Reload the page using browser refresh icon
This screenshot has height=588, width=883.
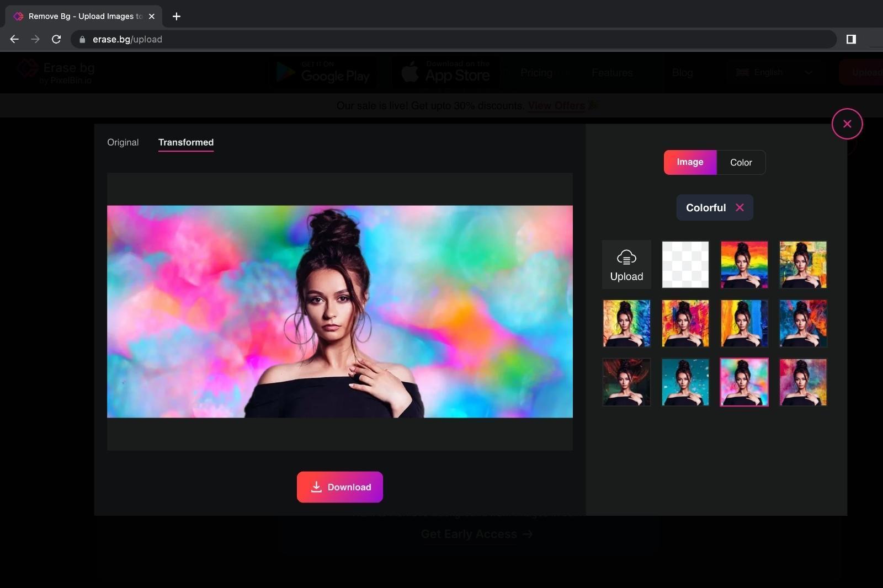56,39
